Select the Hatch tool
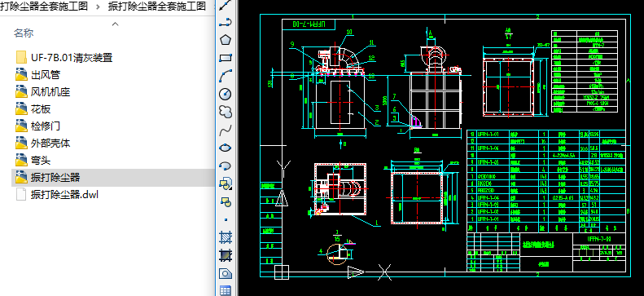This screenshot has height=296, width=644. pyautogui.click(x=225, y=237)
